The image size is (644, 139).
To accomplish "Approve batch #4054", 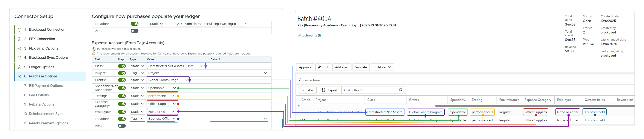I will point(305,67).
